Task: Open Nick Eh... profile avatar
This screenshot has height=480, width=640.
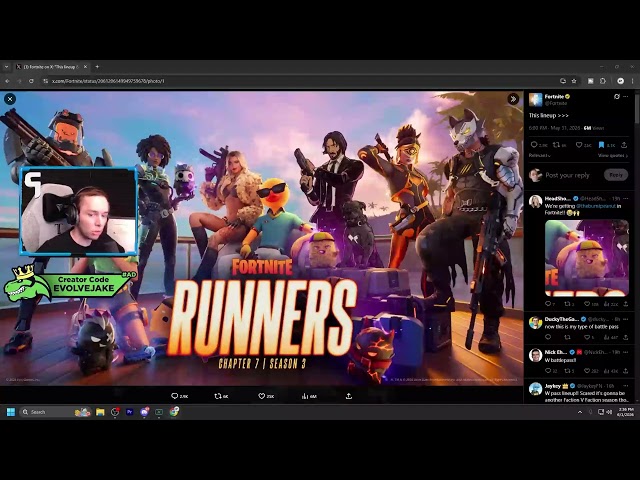Action: [x=535, y=355]
